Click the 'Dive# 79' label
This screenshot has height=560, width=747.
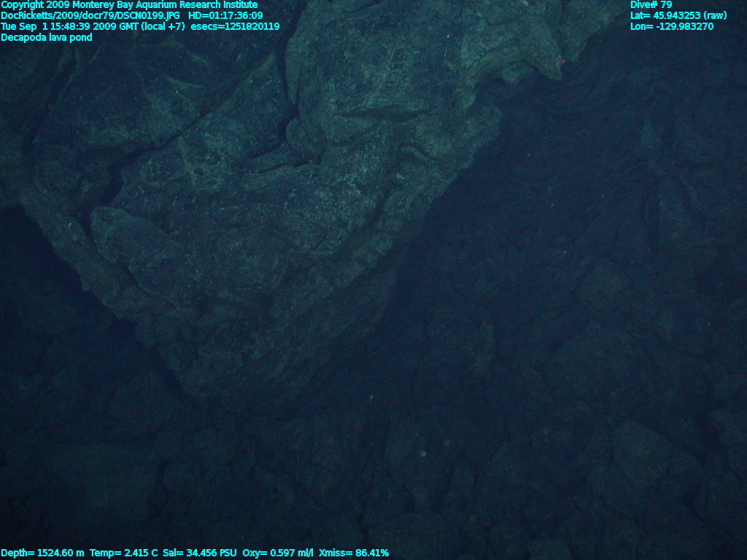651,5
